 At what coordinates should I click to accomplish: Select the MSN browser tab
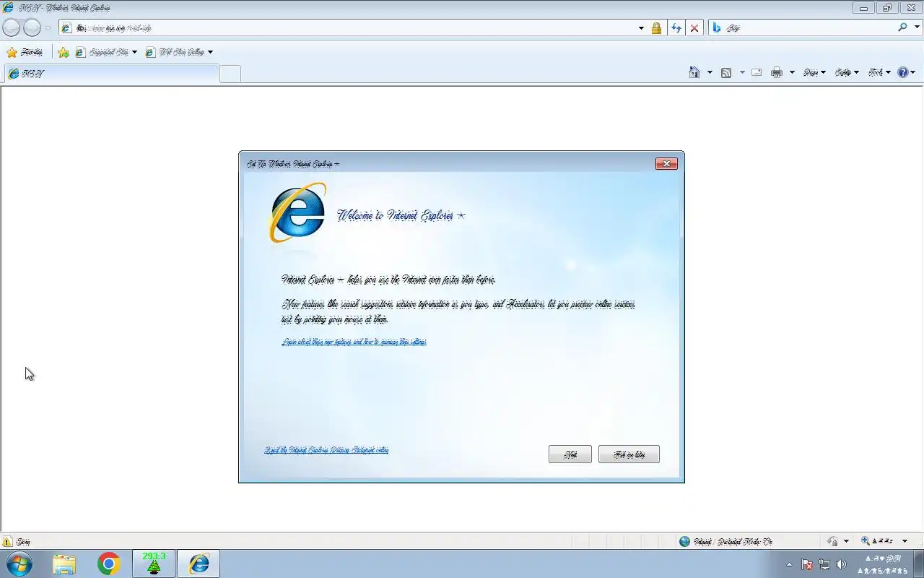pos(111,74)
